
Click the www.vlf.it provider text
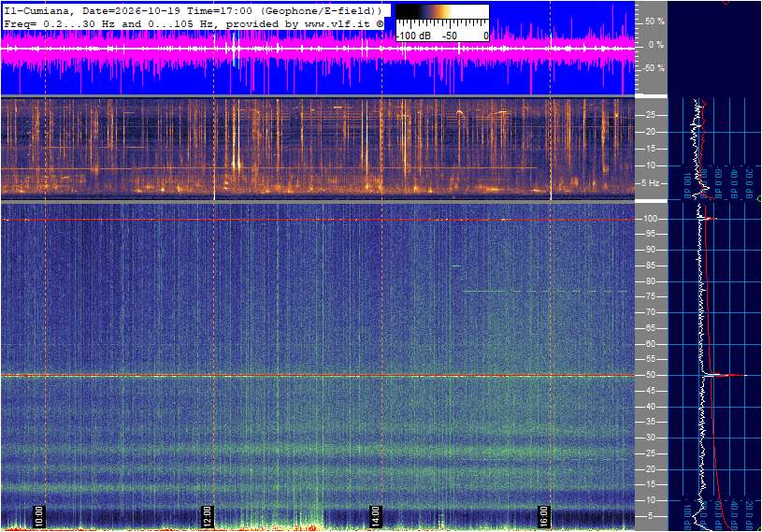pos(338,23)
